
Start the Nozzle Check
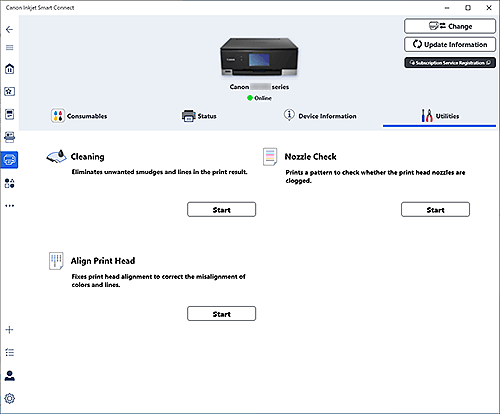[x=435, y=210]
